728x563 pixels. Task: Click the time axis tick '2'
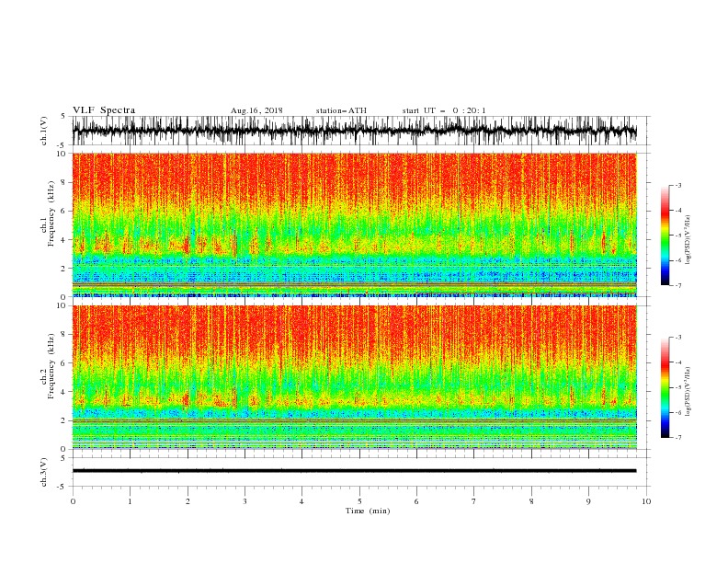pos(188,501)
